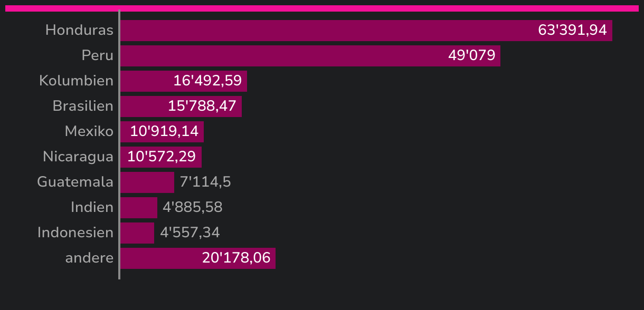The image size is (644, 310).
Task: Click the value 49'079
Action: click(471, 56)
